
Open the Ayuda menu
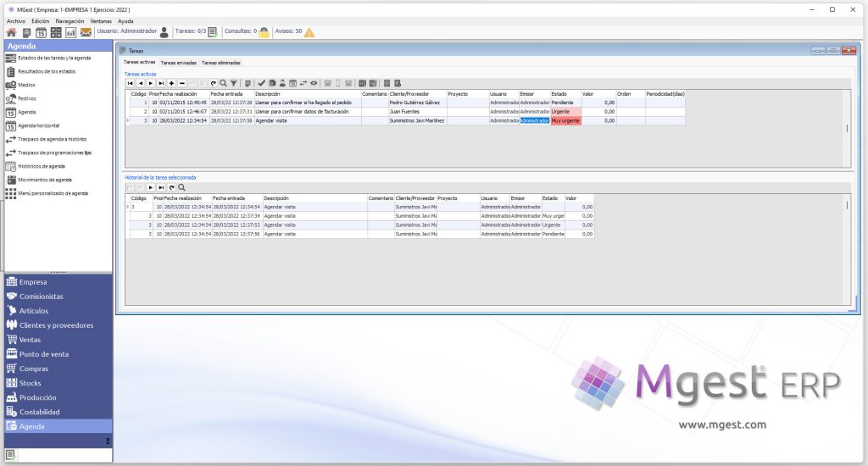point(125,21)
